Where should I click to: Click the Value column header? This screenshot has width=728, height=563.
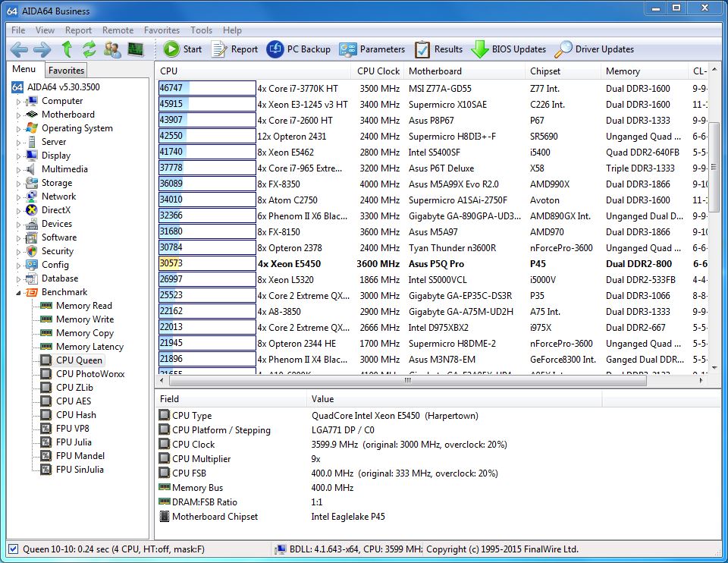pyautogui.click(x=454, y=399)
